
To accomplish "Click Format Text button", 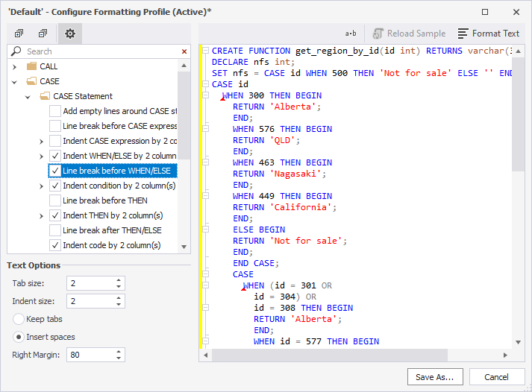I will coord(488,34).
